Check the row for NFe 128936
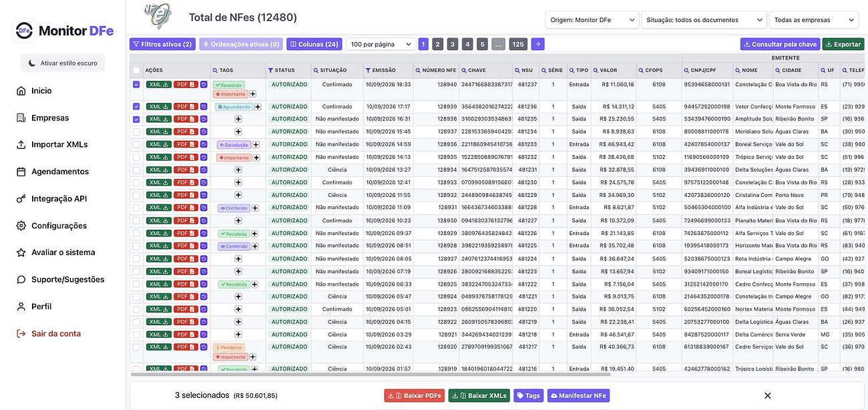This screenshot has height=410, width=868. [x=136, y=144]
